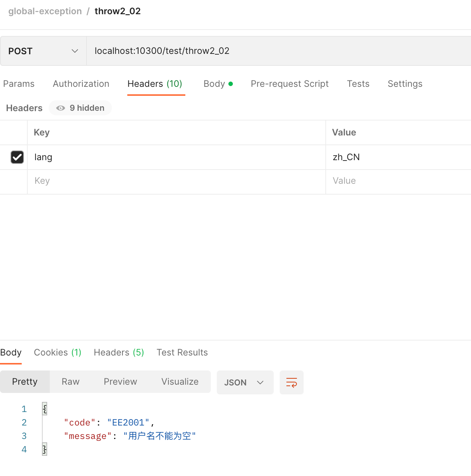This screenshot has height=476, width=471.
Task: Uncheck the lang header checkbox
Action: click(x=17, y=157)
